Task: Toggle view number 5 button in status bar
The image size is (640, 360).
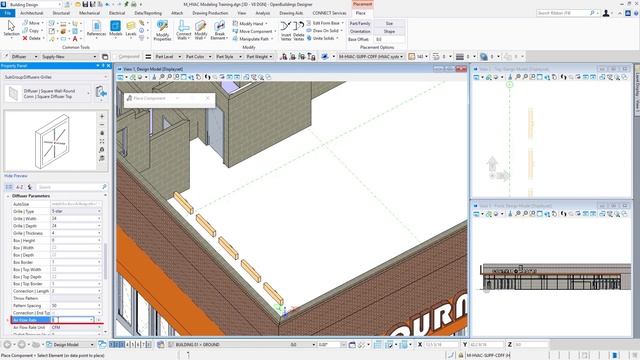Action: (x=133, y=344)
